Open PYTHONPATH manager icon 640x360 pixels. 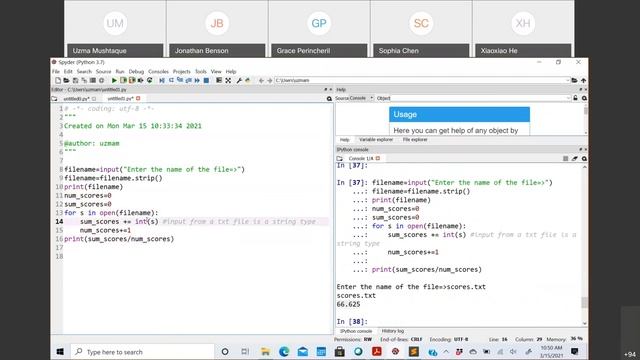247,80
